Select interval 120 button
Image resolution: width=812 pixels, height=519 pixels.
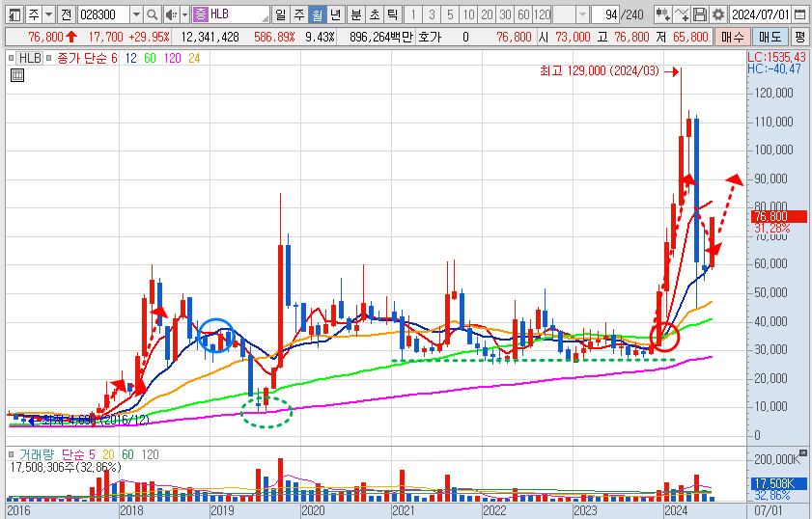coord(543,14)
